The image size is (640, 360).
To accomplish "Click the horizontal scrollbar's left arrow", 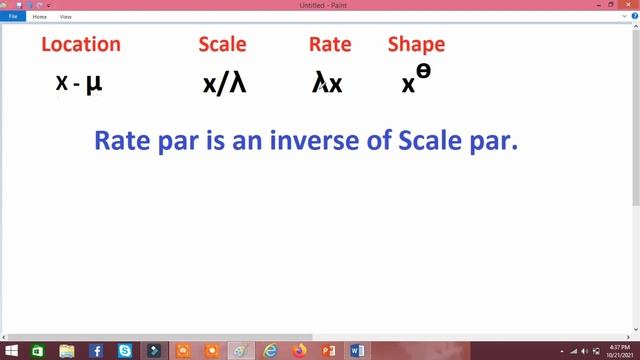I will (x=4, y=337).
